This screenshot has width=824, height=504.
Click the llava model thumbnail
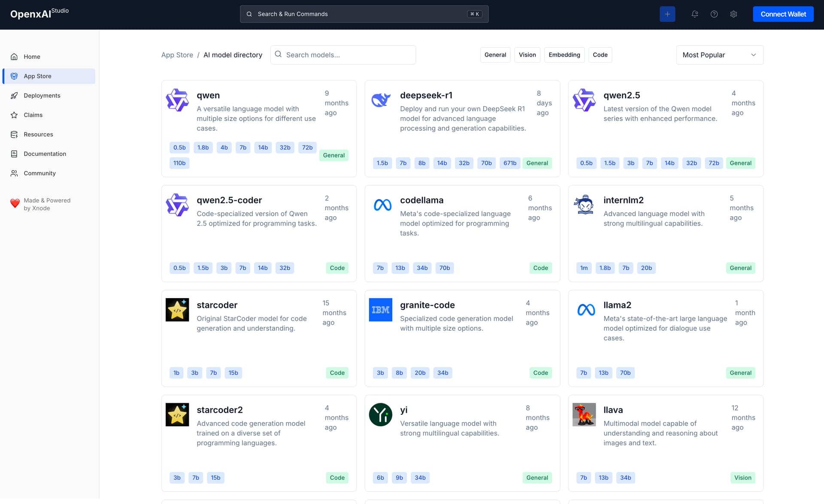click(584, 414)
